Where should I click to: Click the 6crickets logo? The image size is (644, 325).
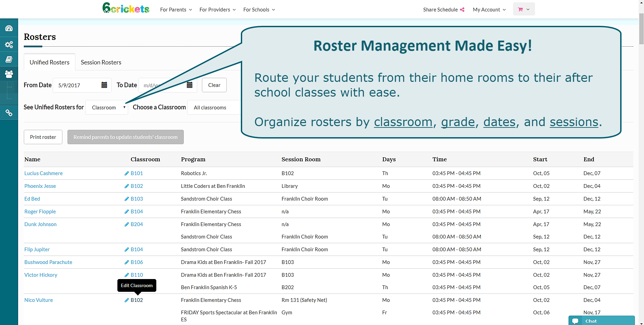(126, 8)
